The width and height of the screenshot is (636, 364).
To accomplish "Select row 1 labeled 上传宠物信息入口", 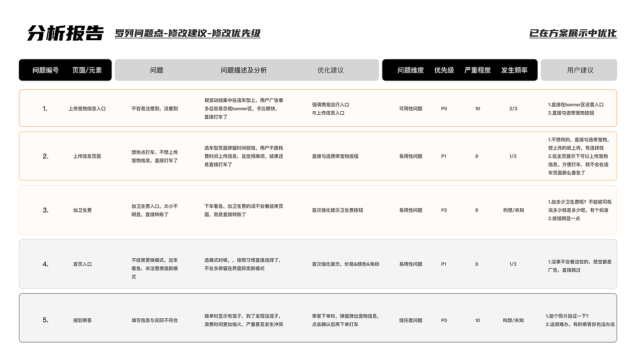I will coord(85,108).
